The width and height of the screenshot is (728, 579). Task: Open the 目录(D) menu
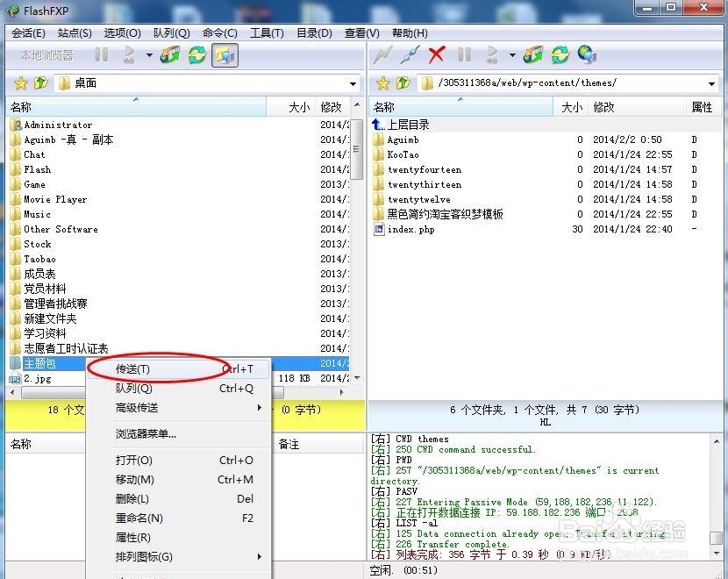pyautogui.click(x=314, y=33)
